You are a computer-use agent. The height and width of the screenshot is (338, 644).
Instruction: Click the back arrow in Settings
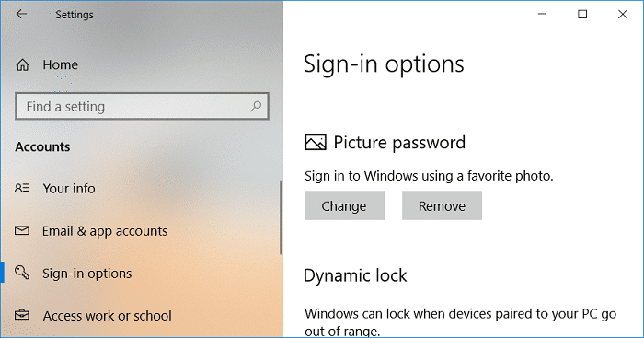21,15
